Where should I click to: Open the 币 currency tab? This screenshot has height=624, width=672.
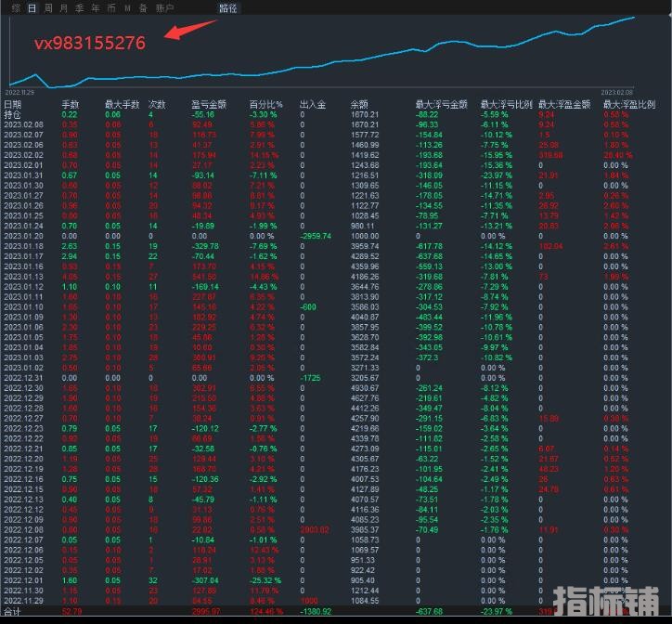[x=111, y=8]
